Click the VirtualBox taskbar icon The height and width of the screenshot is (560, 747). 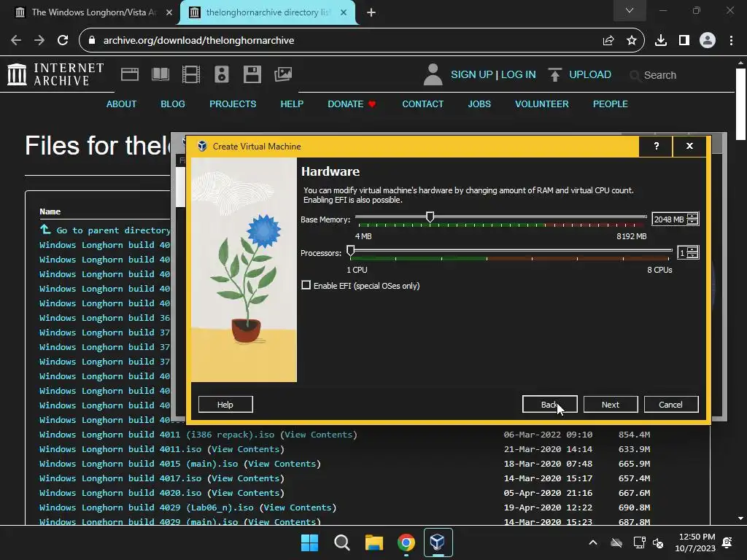[438, 542]
